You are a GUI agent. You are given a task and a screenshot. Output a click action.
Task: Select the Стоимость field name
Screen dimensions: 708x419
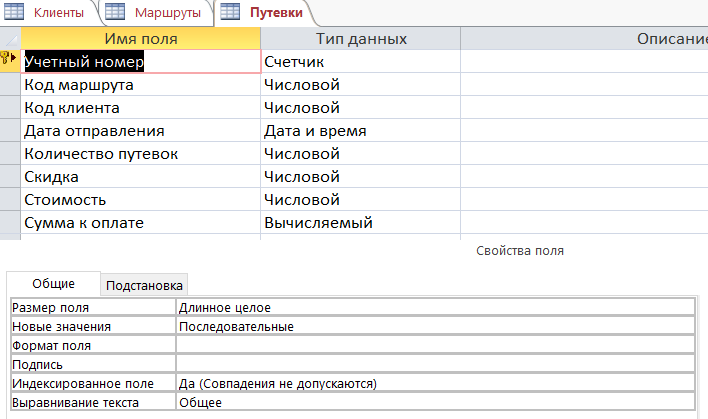140,200
